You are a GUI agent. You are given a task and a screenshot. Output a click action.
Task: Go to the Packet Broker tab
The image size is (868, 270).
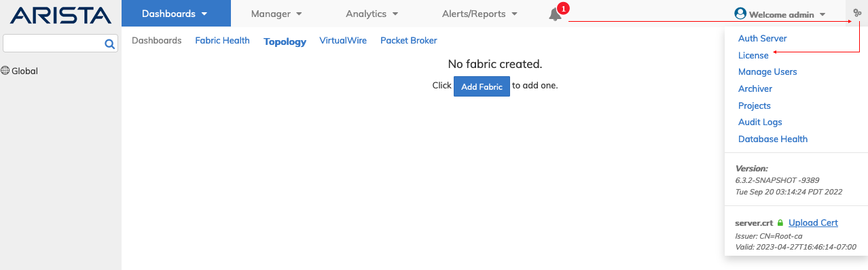408,41
